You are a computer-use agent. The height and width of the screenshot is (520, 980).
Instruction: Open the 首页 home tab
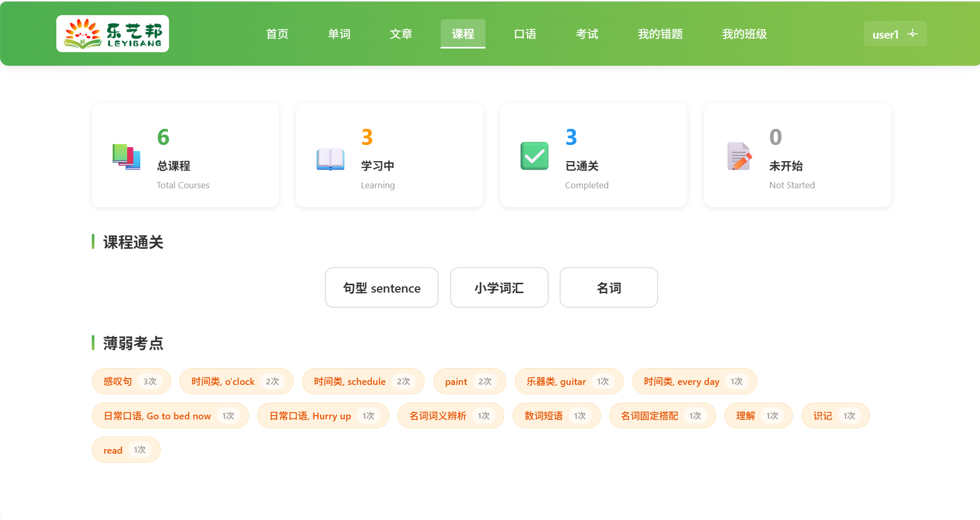click(277, 34)
